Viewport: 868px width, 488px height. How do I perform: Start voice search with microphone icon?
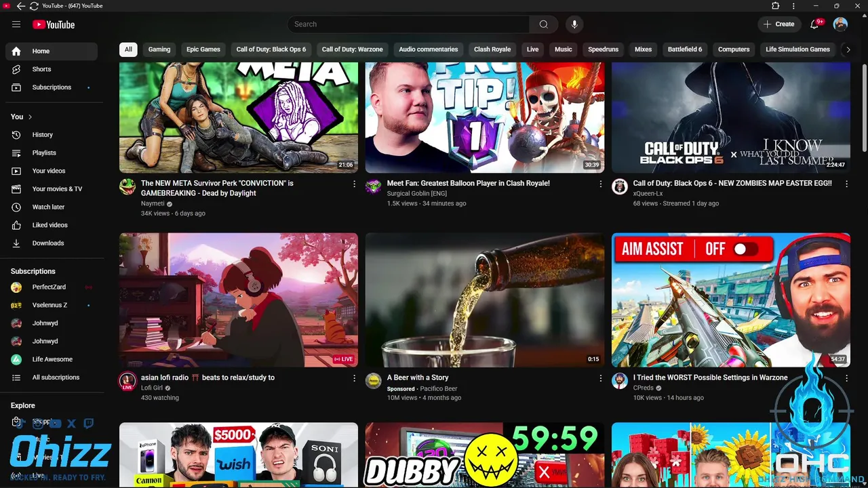[x=574, y=24]
